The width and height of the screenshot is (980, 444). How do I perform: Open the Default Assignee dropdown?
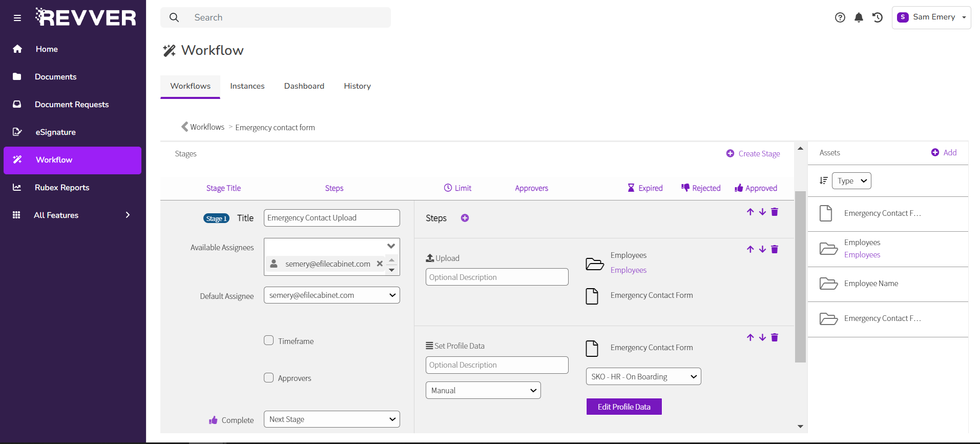tap(331, 295)
